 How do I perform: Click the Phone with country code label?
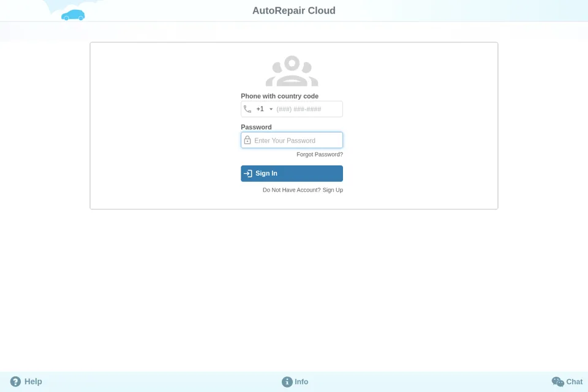point(279,96)
